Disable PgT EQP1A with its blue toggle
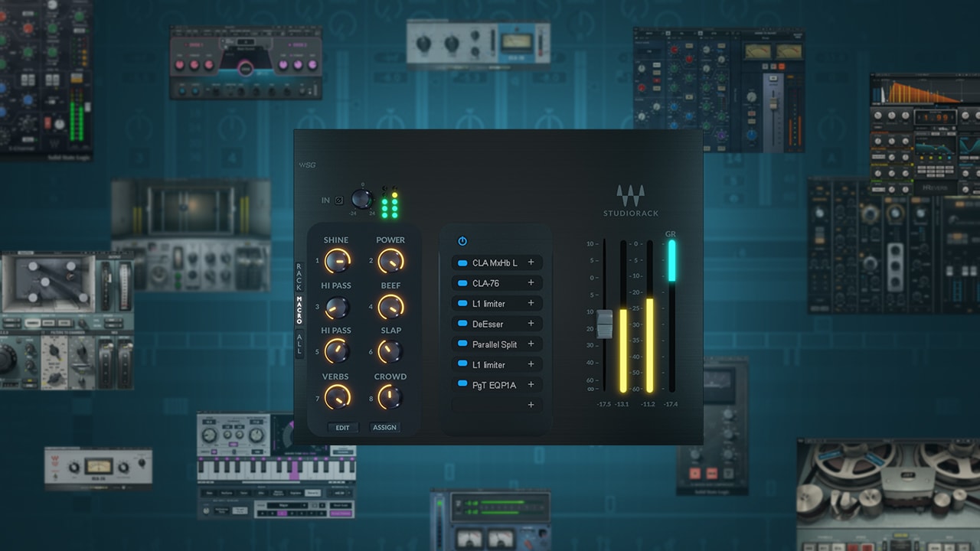This screenshot has height=551, width=980. pos(462,385)
